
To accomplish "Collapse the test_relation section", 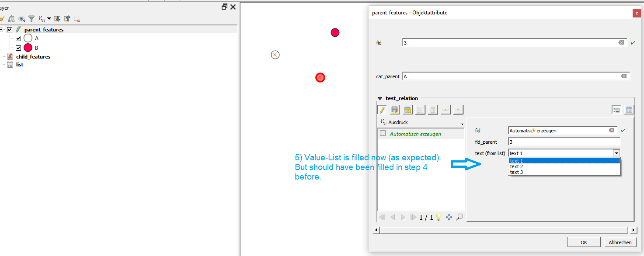I will (380, 98).
